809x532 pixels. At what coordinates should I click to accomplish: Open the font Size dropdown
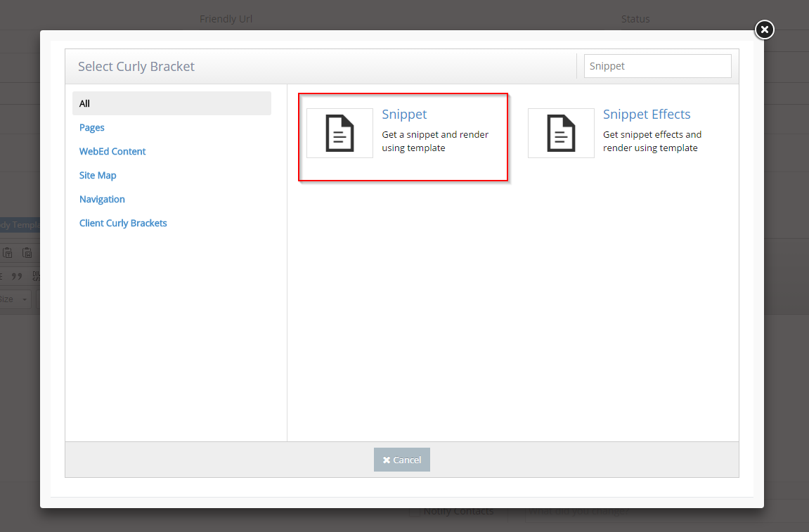[x=15, y=299]
